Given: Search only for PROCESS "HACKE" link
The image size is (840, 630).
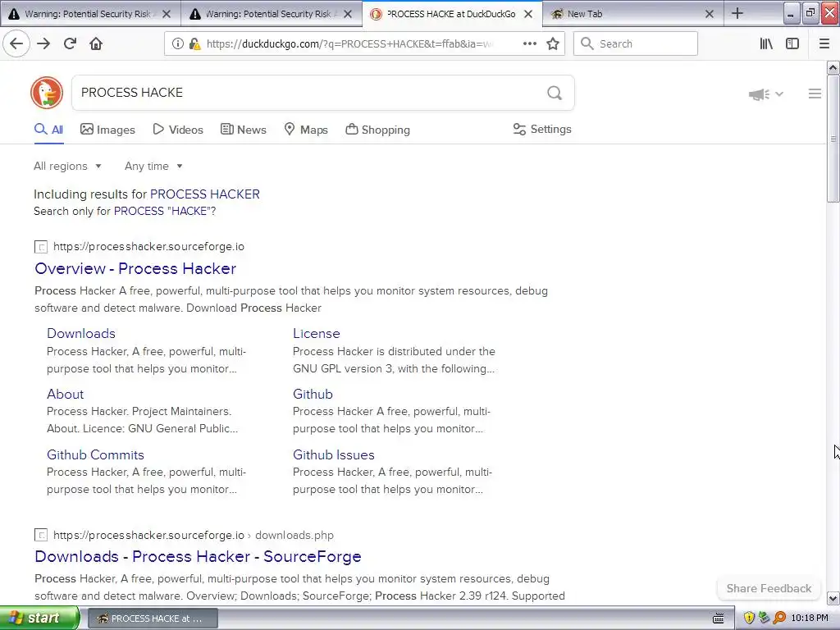Looking at the screenshot, I should 163,211.
